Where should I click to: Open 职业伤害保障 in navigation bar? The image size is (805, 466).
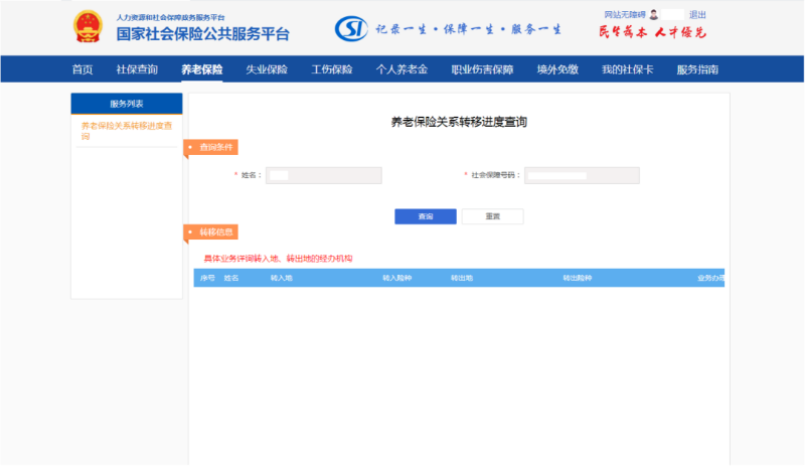point(482,70)
